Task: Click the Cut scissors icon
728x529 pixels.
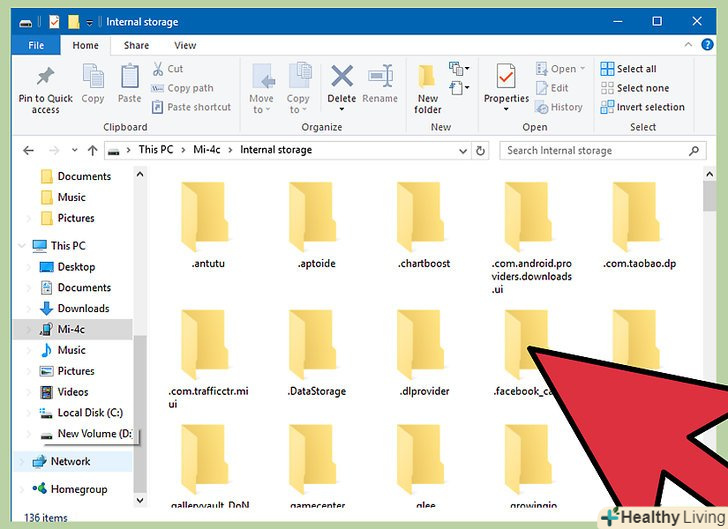Action: click(158, 69)
